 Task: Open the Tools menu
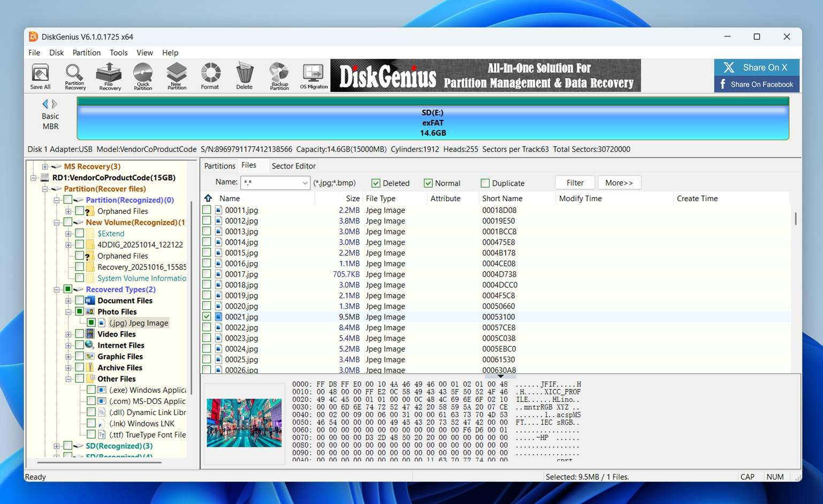[118, 52]
